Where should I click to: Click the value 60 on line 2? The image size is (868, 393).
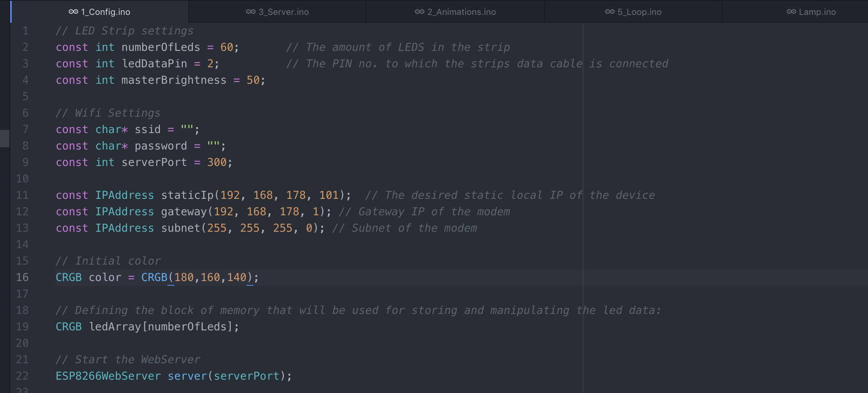227,47
